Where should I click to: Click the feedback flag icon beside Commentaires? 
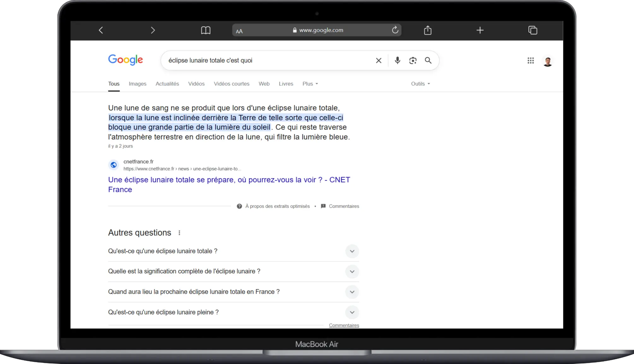click(323, 206)
